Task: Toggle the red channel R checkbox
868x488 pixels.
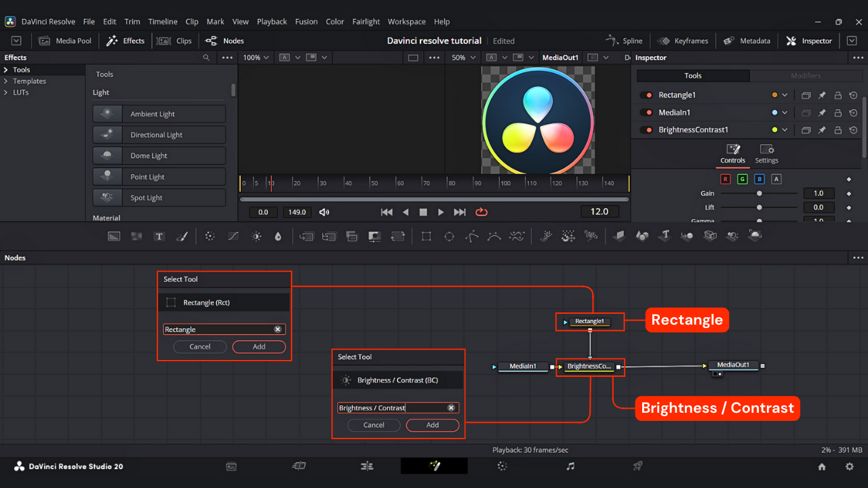Action: [726, 179]
